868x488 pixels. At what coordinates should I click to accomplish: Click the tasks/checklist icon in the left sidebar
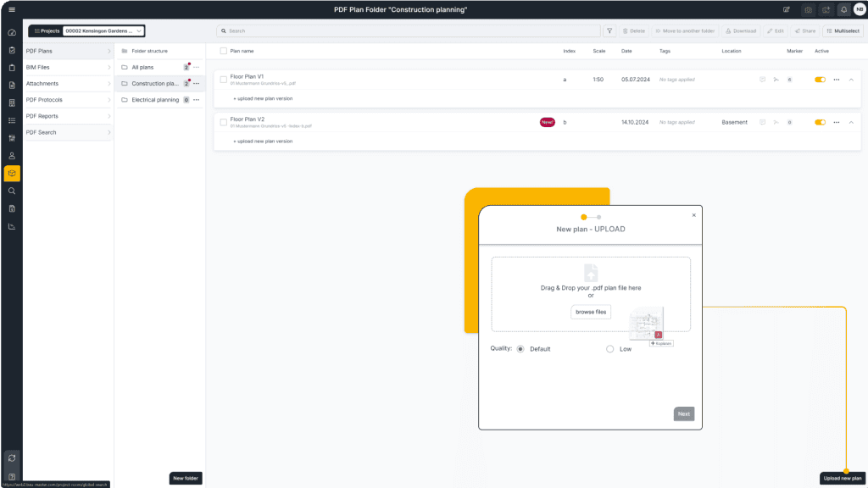[x=12, y=120]
